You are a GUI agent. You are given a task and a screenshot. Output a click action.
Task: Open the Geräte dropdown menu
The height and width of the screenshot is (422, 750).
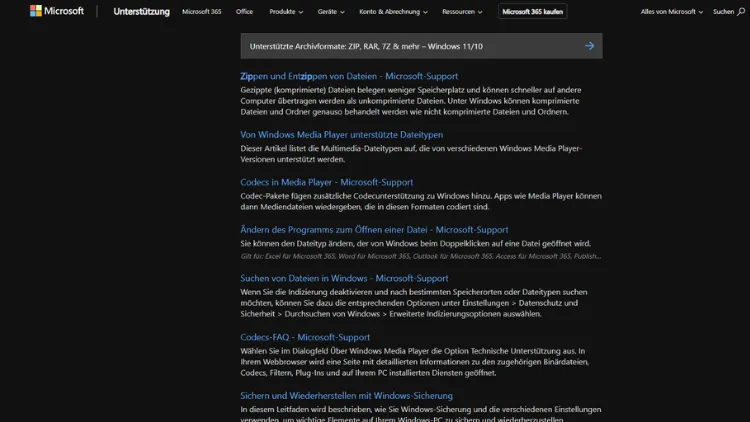(331, 12)
